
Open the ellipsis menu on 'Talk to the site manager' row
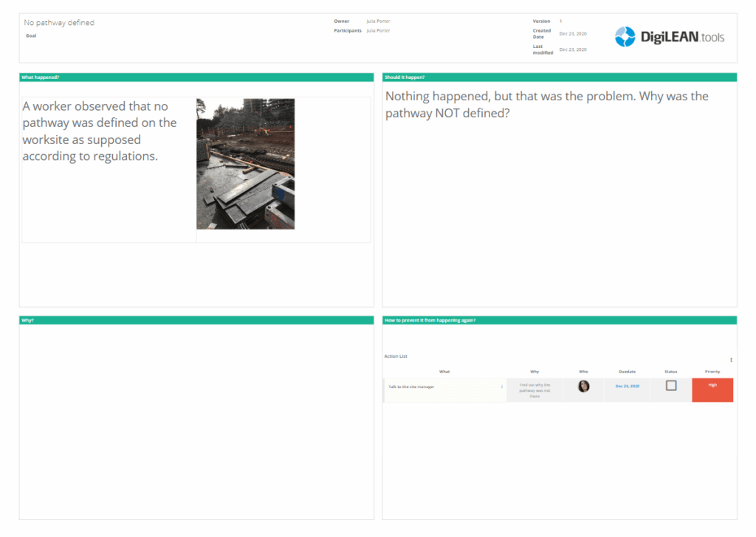point(501,387)
